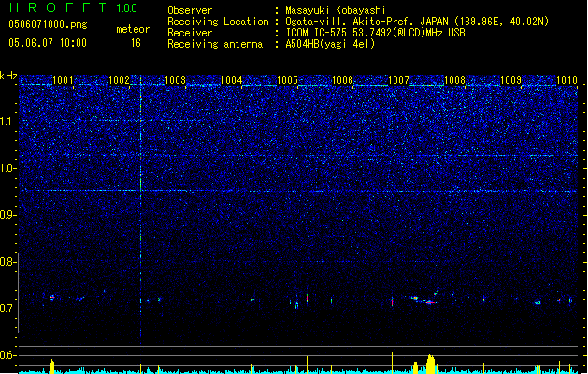Click the 1.0 kHz axis label
This screenshot has width=588, height=374.
[7, 168]
